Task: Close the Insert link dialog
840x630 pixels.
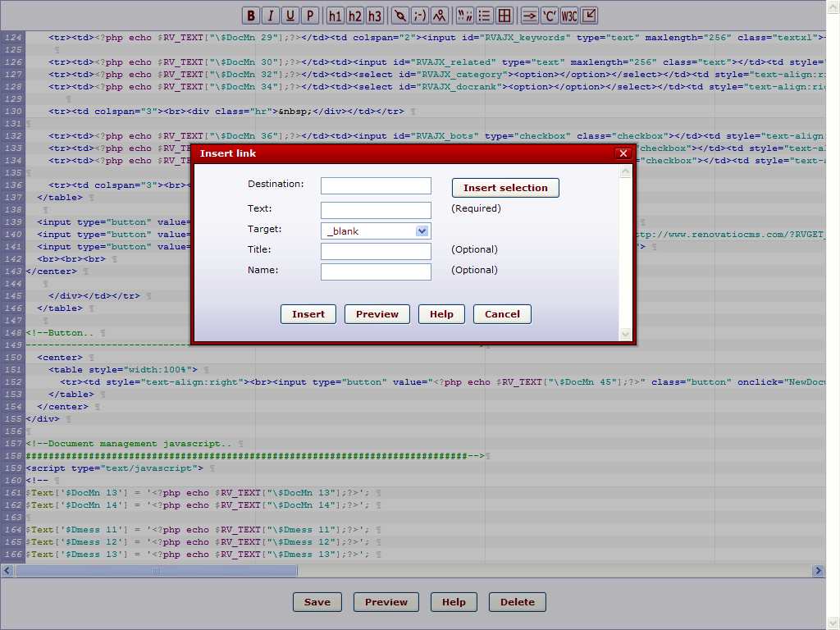Action: pos(623,153)
